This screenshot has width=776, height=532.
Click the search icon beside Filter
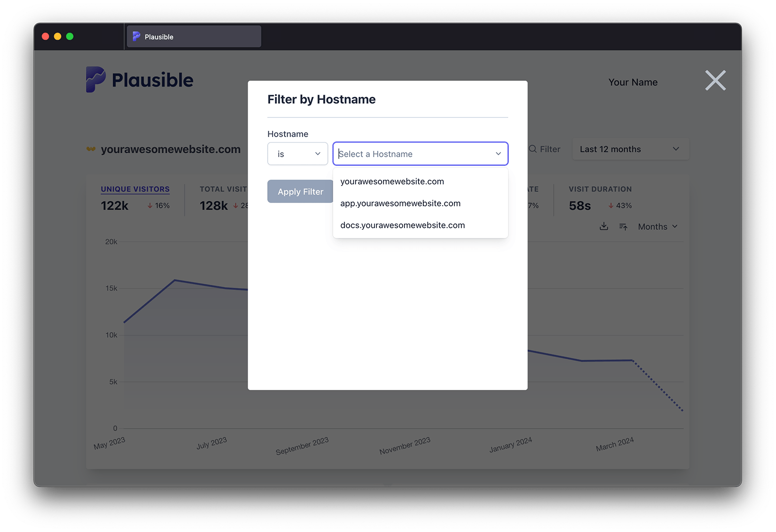pos(533,149)
